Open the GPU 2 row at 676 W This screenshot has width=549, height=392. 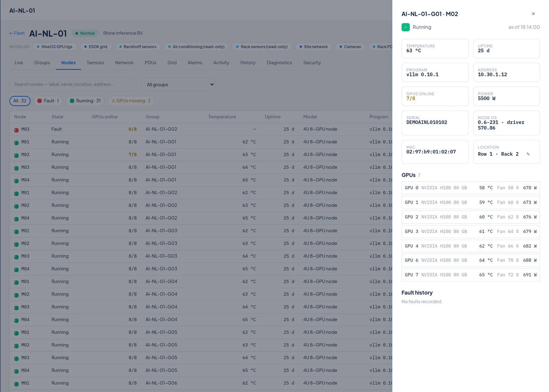pos(471,217)
